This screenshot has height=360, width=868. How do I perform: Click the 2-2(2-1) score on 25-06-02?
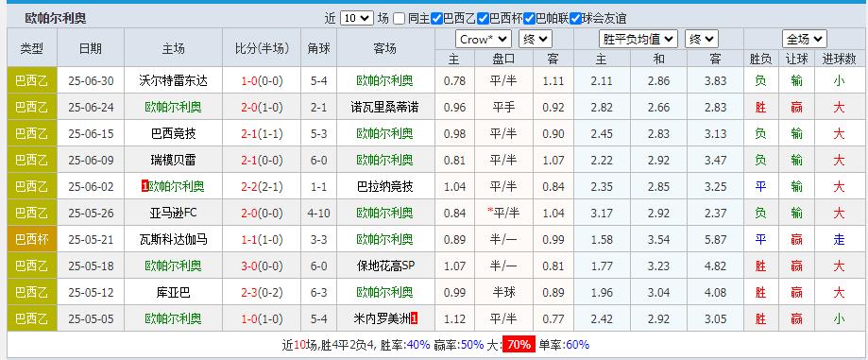pos(262,187)
